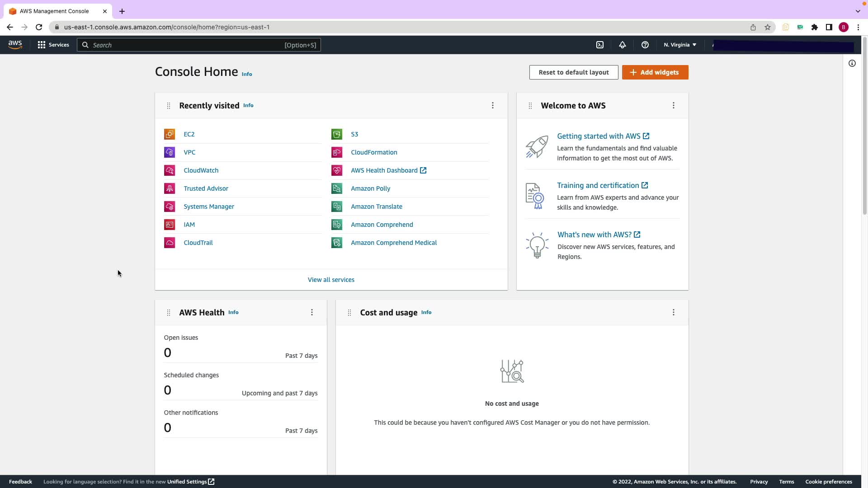The image size is (868, 488).
Task: Select the AWS Management Console browser tab
Action: [x=54, y=11]
